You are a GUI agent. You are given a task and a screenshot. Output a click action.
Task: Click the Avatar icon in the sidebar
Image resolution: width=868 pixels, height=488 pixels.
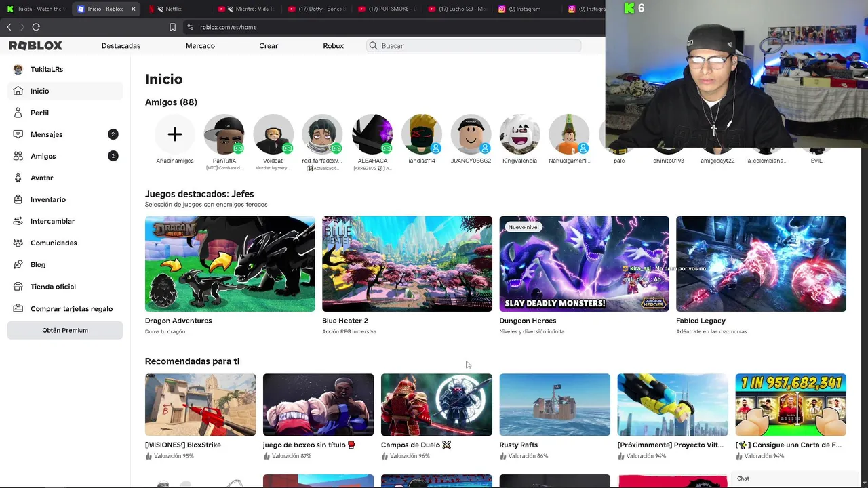pos(18,178)
